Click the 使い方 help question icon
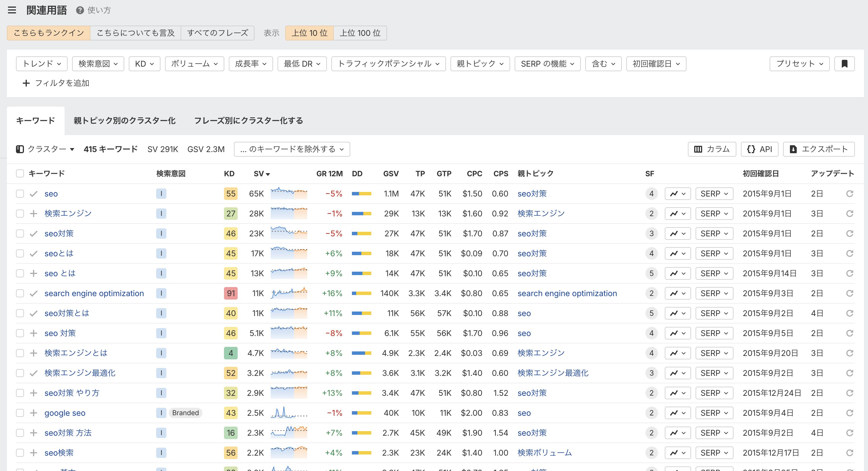 (x=80, y=10)
